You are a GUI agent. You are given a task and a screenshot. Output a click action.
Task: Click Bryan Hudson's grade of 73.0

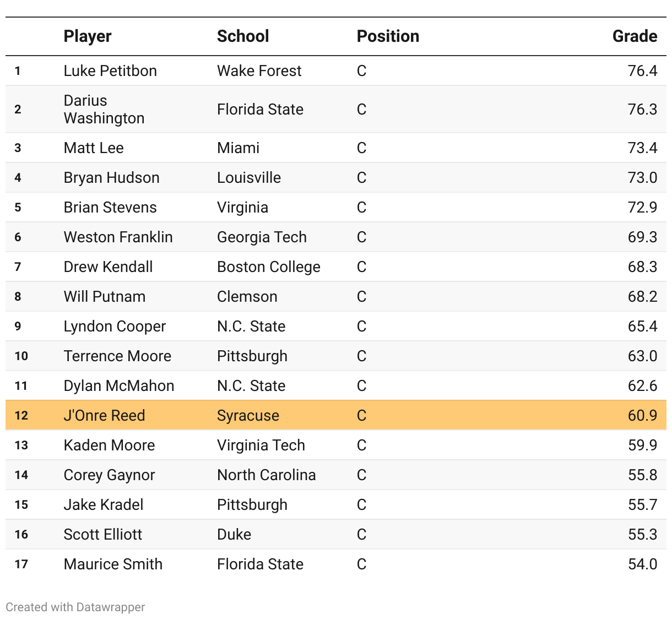[x=642, y=177]
